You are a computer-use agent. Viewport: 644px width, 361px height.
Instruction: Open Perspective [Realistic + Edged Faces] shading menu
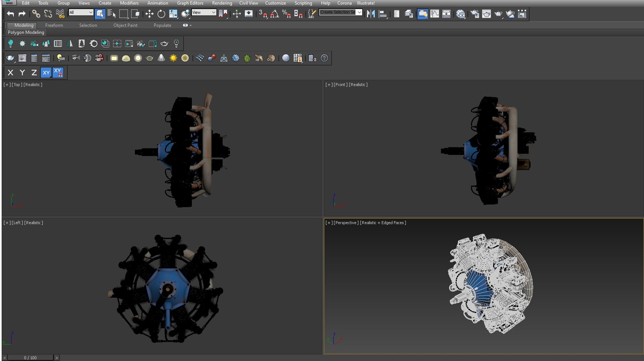383,223
